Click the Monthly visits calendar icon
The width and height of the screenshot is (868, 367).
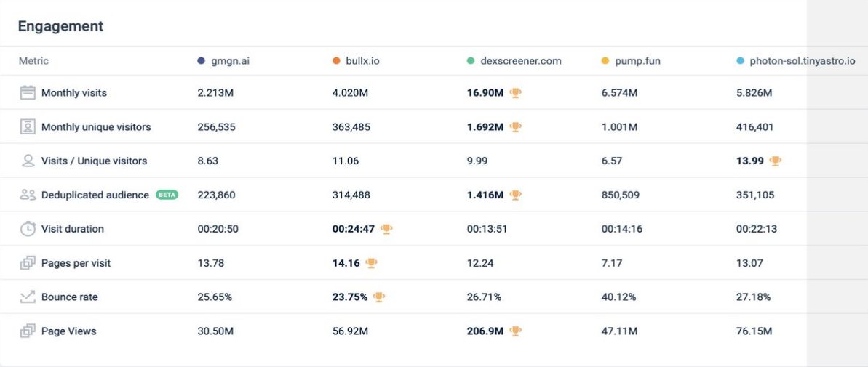point(28,93)
